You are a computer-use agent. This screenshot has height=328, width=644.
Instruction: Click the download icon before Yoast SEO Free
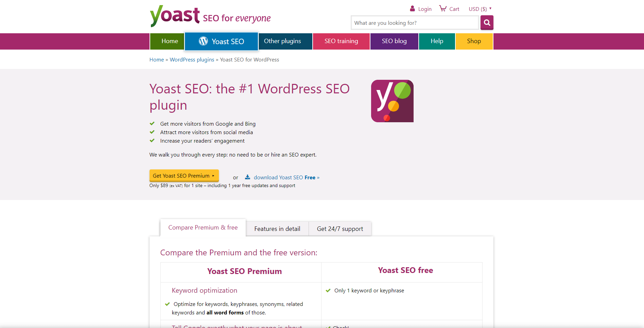248,177
